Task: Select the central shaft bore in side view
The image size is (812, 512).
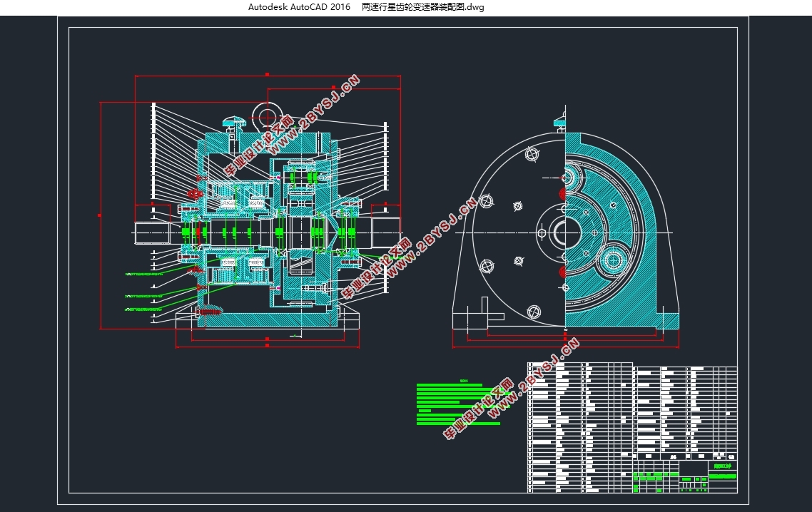Action: pyautogui.click(x=557, y=232)
